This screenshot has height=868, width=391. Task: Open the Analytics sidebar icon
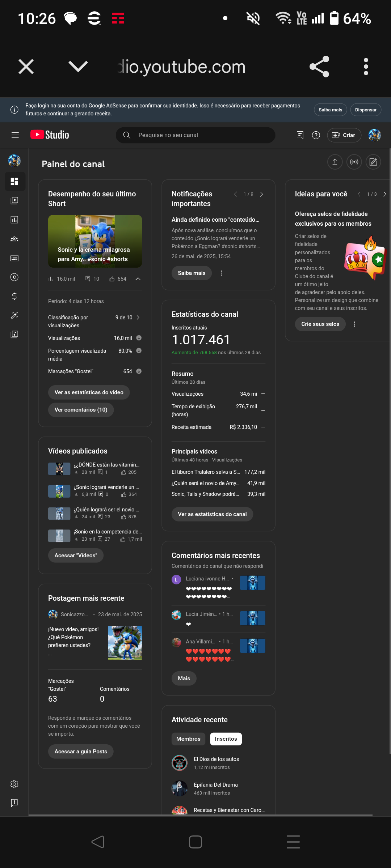(x=14, y=220)
